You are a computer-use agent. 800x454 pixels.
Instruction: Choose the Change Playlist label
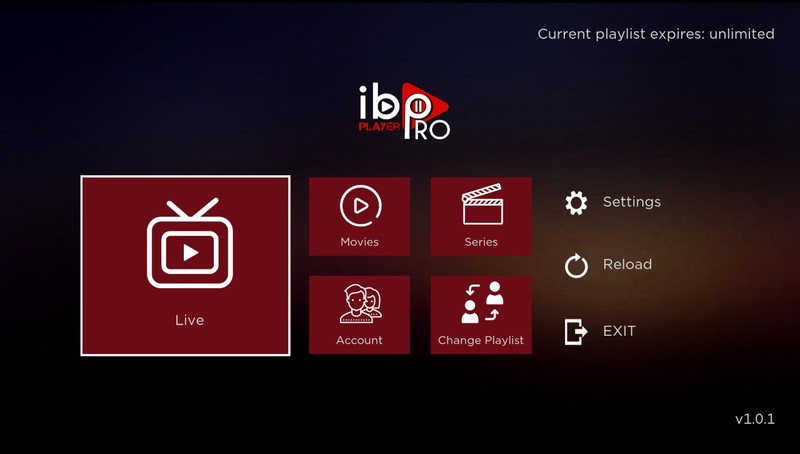pos(481,340)
